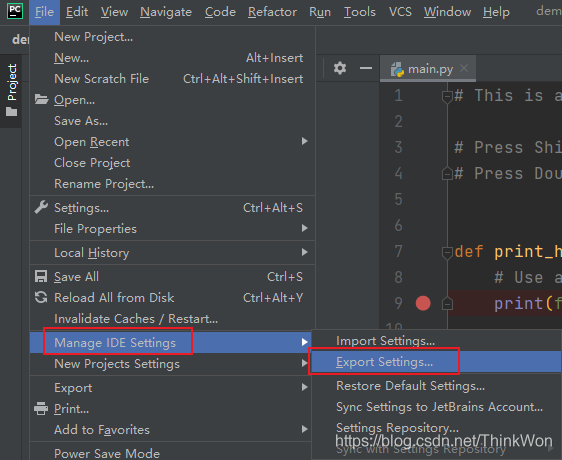Click the Print printer icon item
Viewport: 562px width, 460px height.
[41, 409]
